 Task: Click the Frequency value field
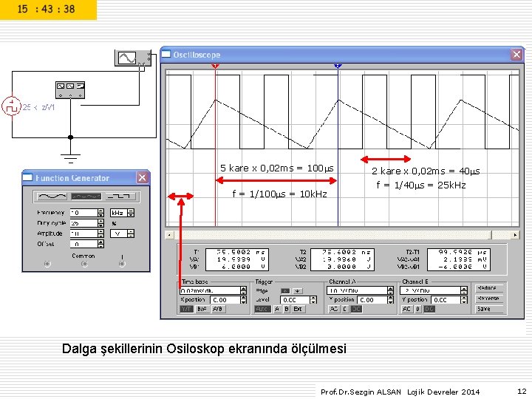coord(83,213)
